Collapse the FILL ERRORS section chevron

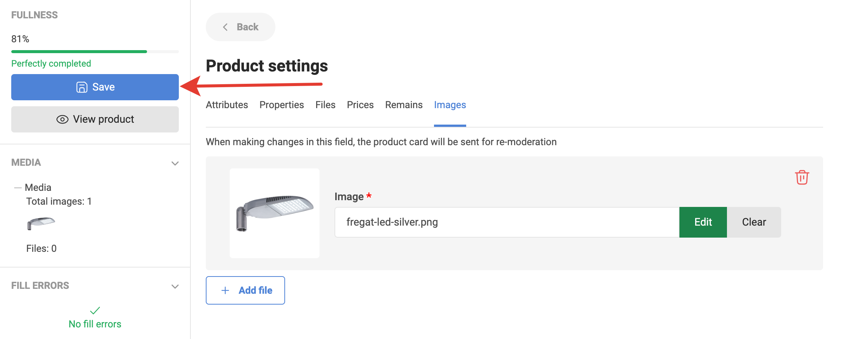click(175, 286)
